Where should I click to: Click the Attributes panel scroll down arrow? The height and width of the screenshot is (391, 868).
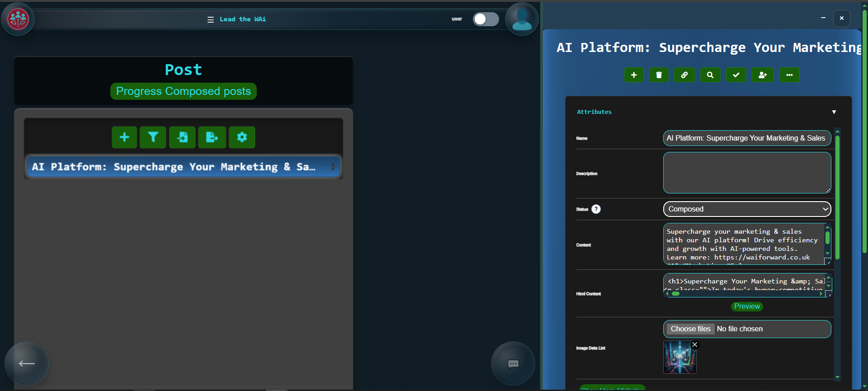tap(837, 377)
